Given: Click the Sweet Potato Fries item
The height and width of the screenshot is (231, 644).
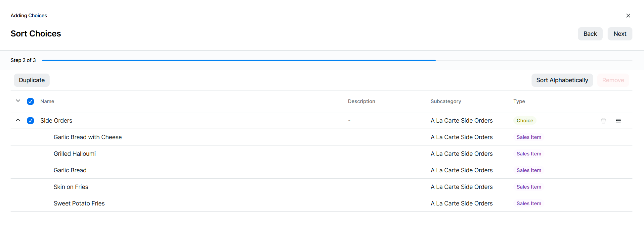Looking at the screenshot, I should tap(79, 203).
